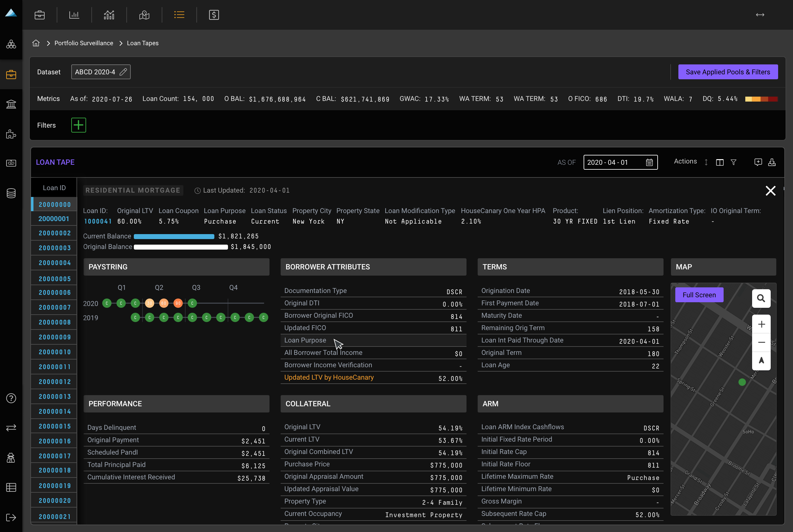This screenshot has width=793, height=532.
Task: Edit dataset name with pencil icon
Action: [123, 72]
